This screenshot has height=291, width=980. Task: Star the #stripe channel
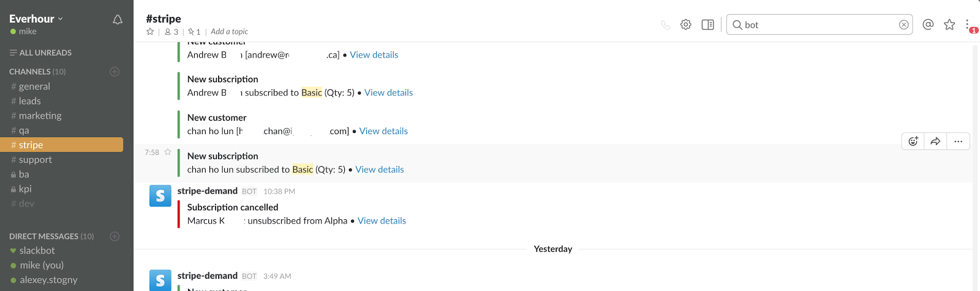tap(150, 32)
